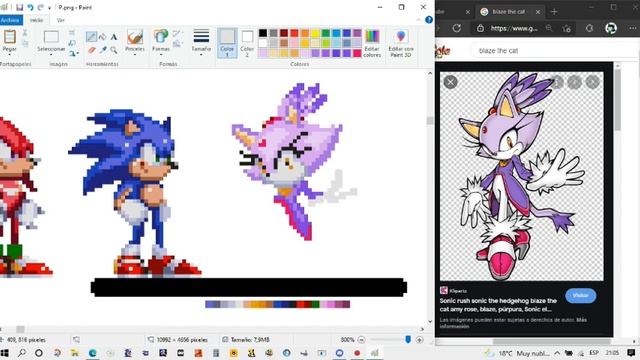Click the weather 18°C Muy nublado widget
This screenshot has height=360, width=640.
tap(516, 353)
